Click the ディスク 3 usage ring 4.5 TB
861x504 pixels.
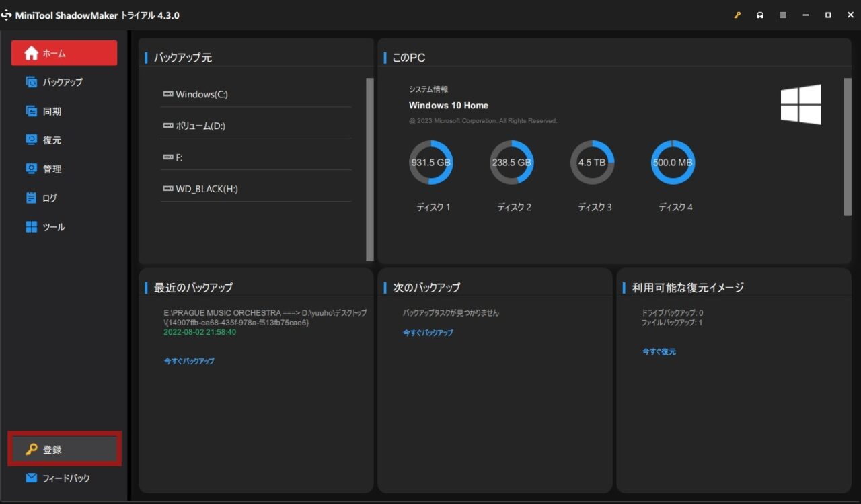[593, 163]
